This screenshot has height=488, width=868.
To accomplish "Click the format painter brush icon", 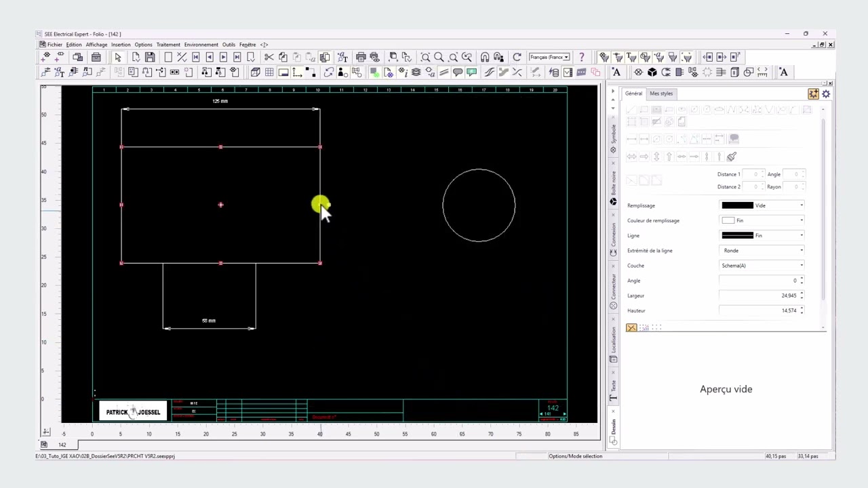I will pyautogui.click(x=732, y=157).
